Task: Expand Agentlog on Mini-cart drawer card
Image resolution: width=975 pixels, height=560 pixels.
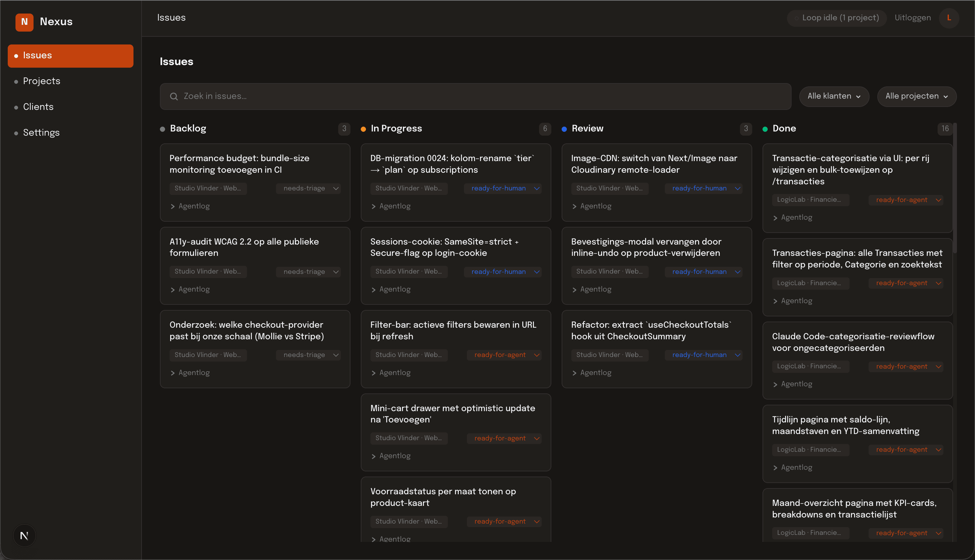Action: click(x=391, y=456)
